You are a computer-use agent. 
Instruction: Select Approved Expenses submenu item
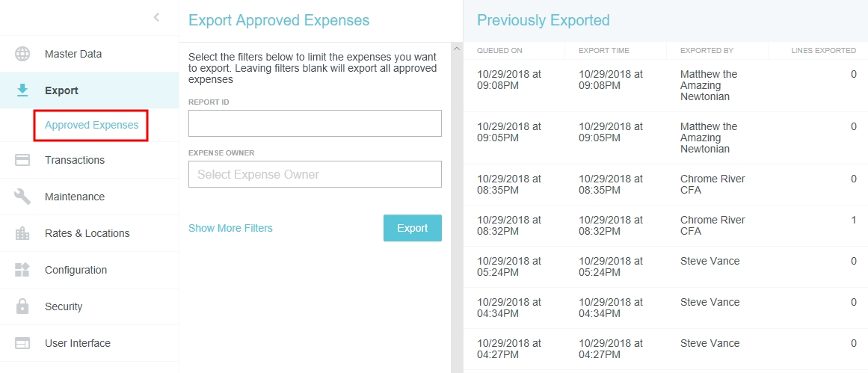(91, 125)
